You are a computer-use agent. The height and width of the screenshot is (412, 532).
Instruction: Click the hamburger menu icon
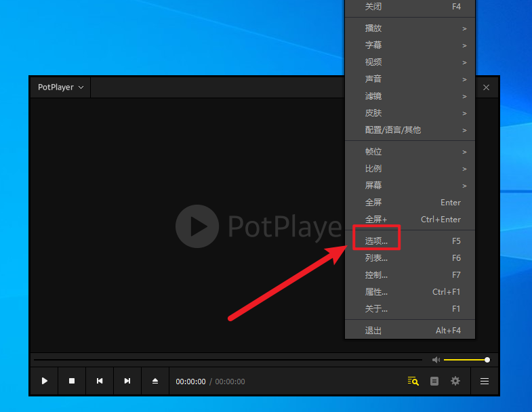(x=485, y=381)
